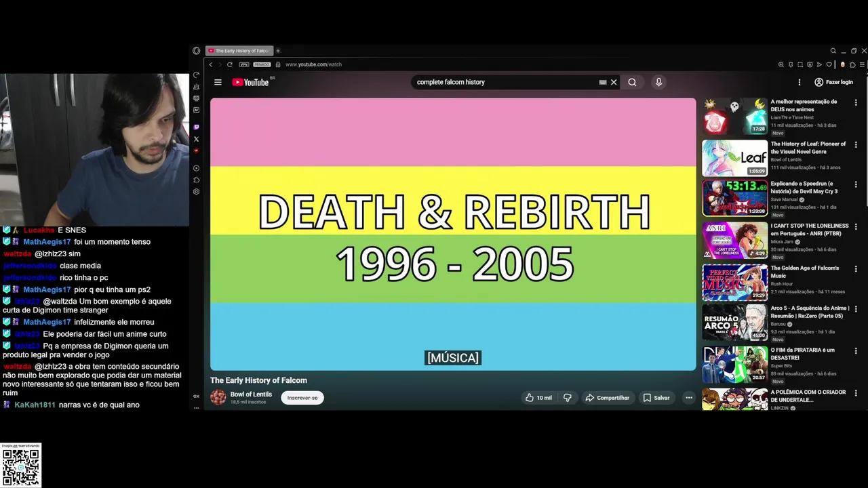Open sidebar bottom three-dots more icon
This screenshot has height=488, width=868.
pyautogui.click(x=197, y=407)
